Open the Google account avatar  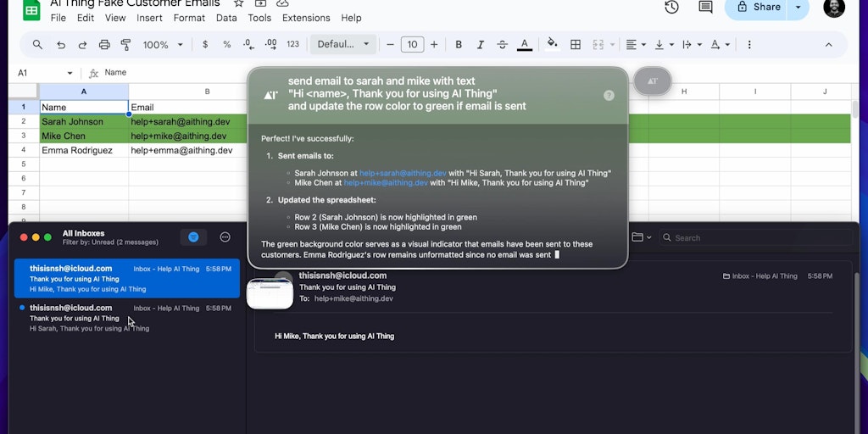point(834,7)
